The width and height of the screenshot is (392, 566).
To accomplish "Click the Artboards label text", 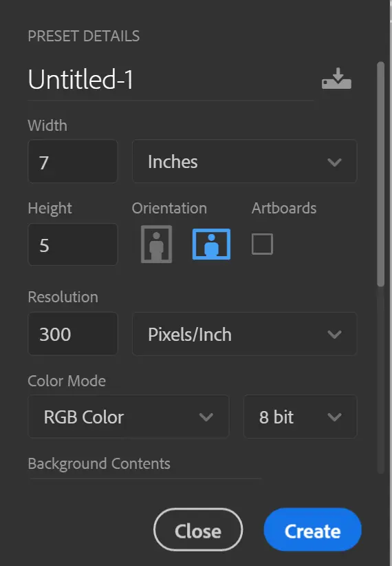I will coord(284,208).
